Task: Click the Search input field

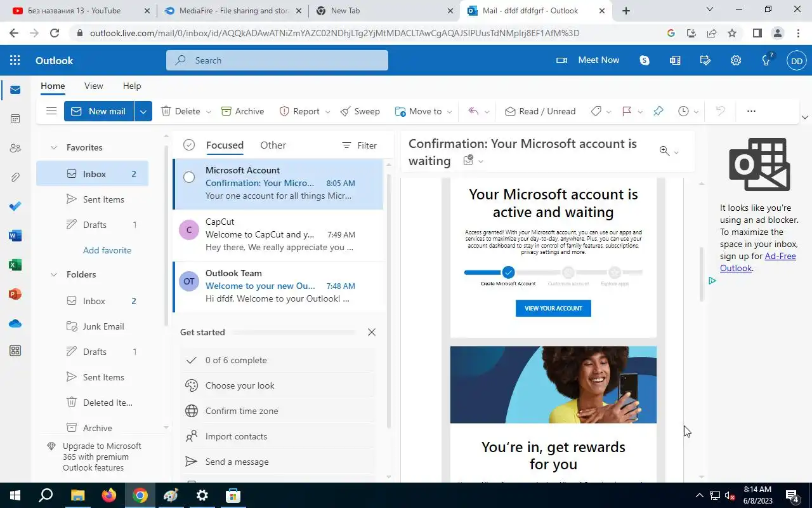Action: [277, 60]
